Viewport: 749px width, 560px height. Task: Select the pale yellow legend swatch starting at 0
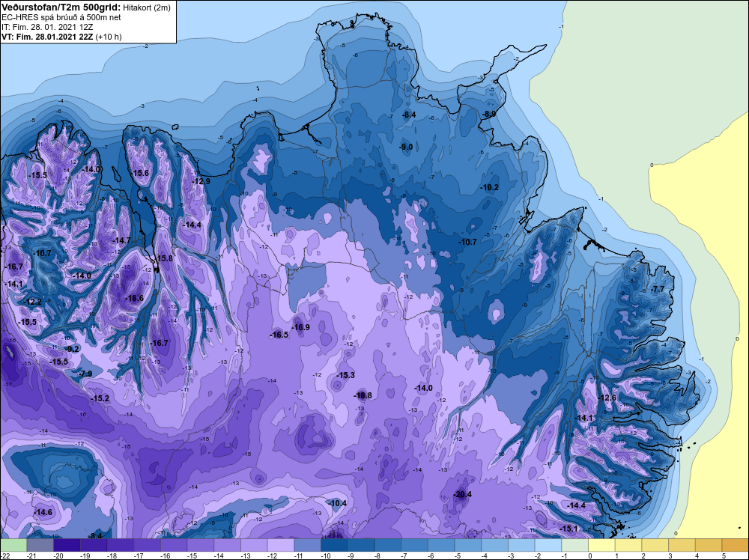[x=602, y=545]
